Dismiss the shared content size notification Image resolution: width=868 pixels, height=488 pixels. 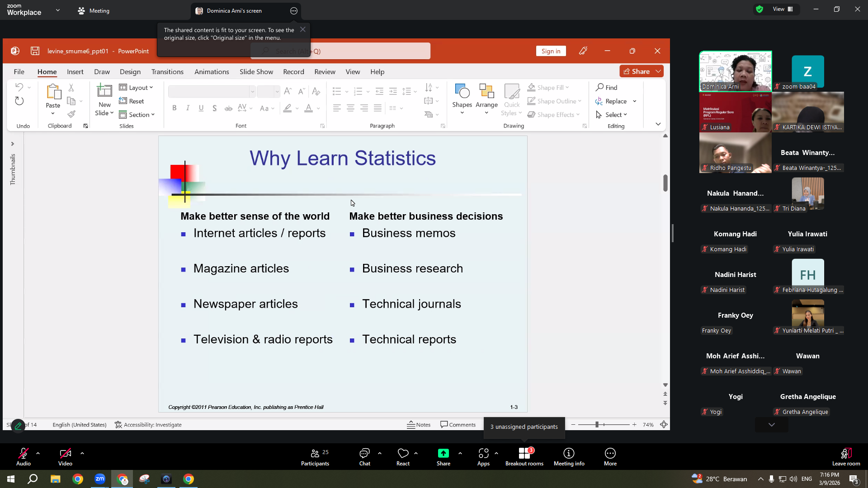pyautogui.click(x=303, y=29)
